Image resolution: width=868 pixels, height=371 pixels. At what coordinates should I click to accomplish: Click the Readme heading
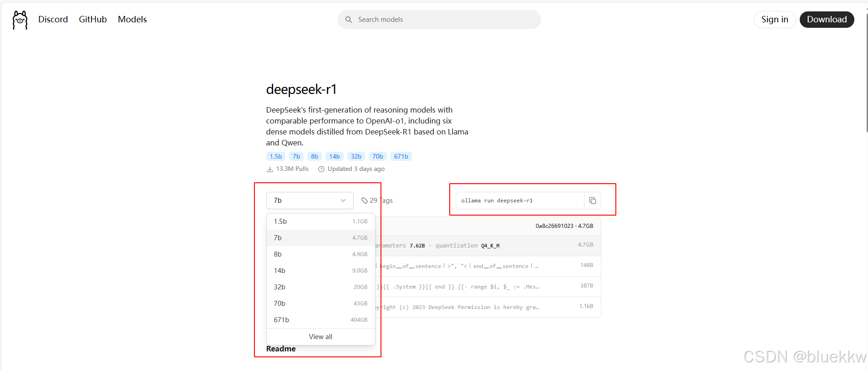pos(281,349)
